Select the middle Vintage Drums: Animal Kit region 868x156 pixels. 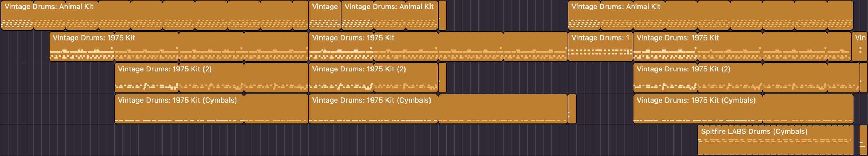point(390,15)
